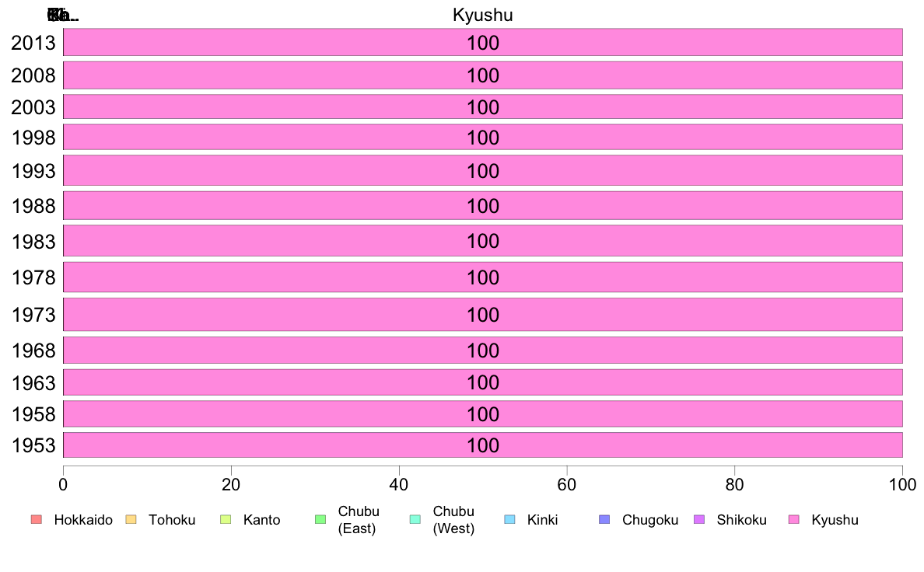Click the Tohoku legend color swatch
This screenshot has width=924, height=572.
pyautogui.click(x=131, y=520)
